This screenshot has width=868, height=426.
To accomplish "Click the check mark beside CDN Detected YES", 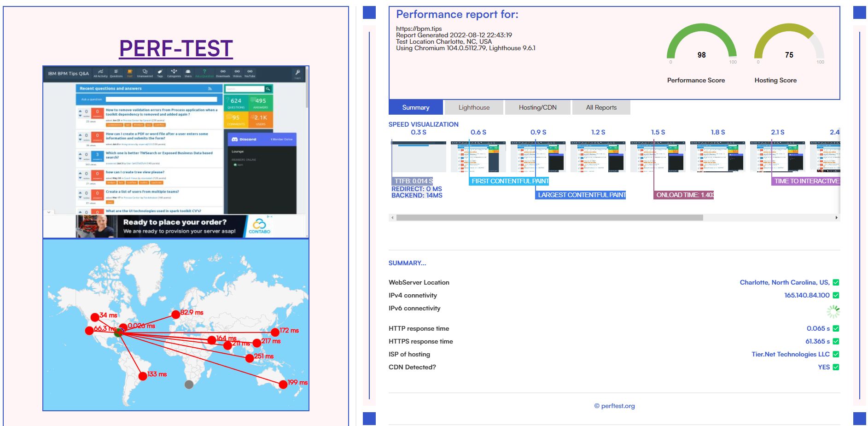I will pyautogui.click(x=836, y=367).
